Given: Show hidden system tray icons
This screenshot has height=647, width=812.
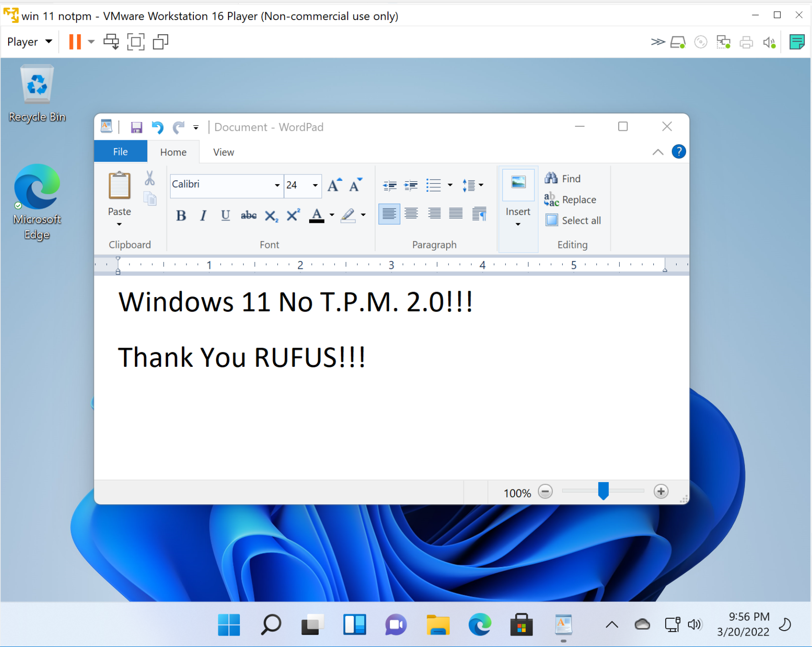Looking at the screenshot, I should point(612,625).
